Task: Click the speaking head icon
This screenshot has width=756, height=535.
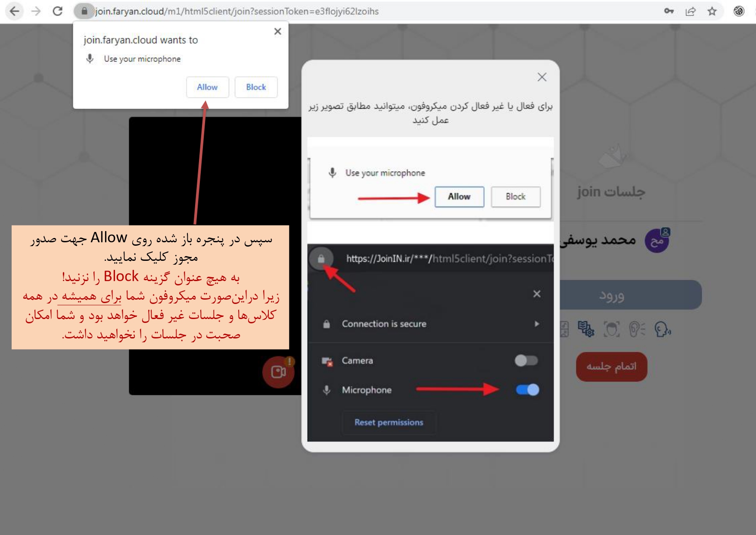Action: [663, 329]
